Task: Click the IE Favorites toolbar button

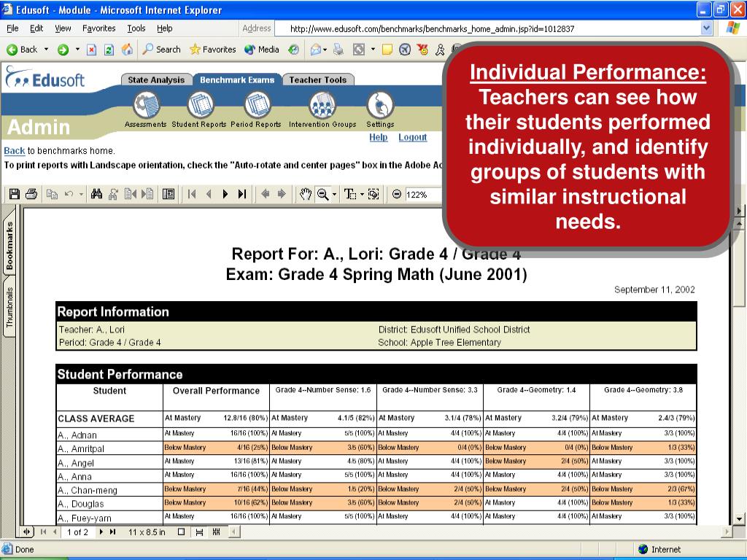Action: pyautogui.click(x=212, y=50)
